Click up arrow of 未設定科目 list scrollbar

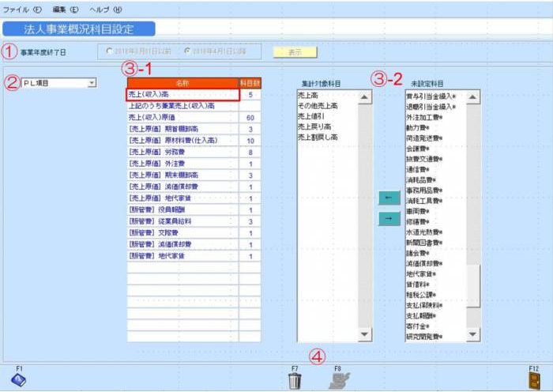pyautogui.click(x=473, y=97)
